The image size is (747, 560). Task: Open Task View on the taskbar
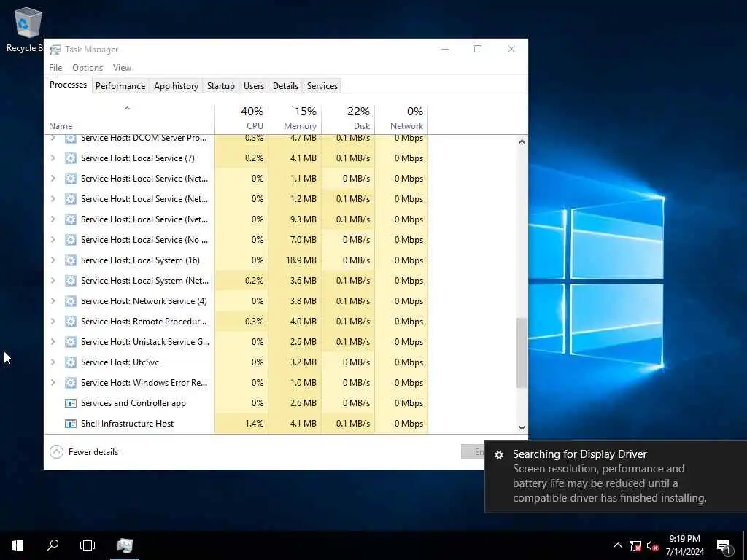coord(88,545)
